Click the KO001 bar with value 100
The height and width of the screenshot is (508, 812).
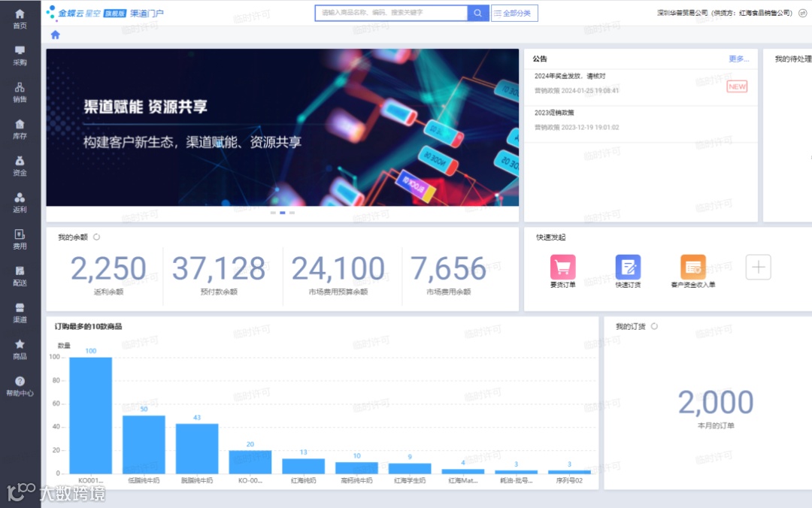coord(91,416)
